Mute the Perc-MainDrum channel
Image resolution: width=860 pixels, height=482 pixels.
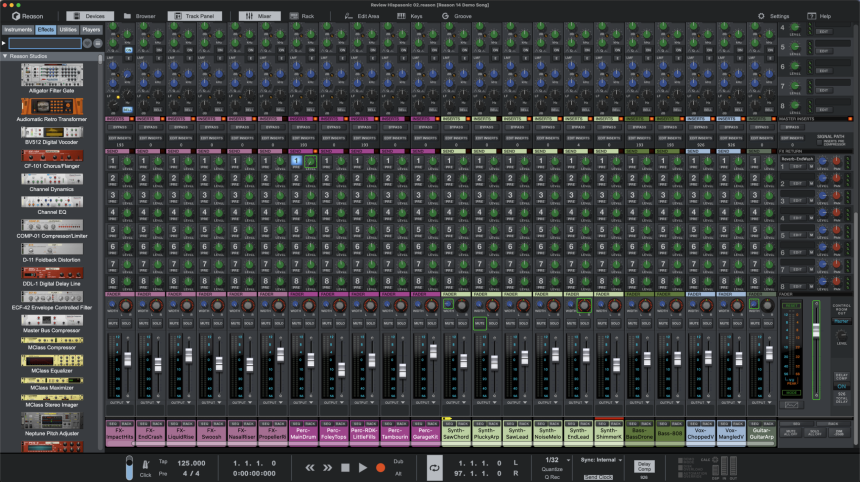(297, 324)
